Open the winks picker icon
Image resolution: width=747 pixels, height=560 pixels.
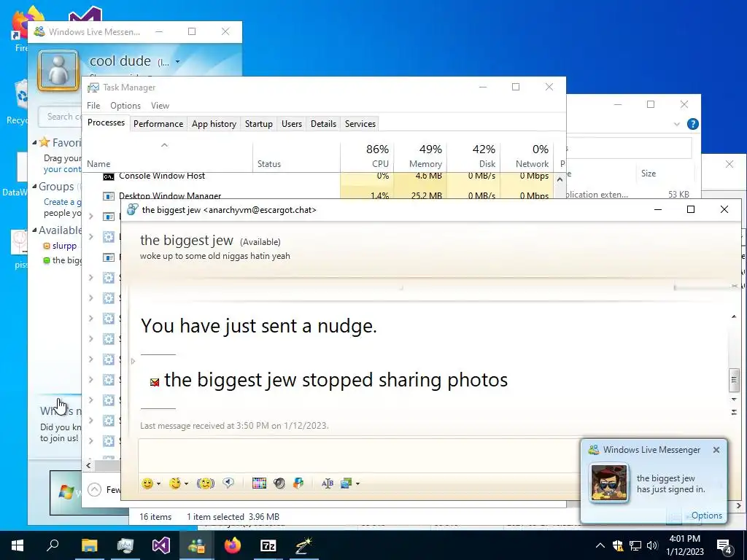coord(175,483)
